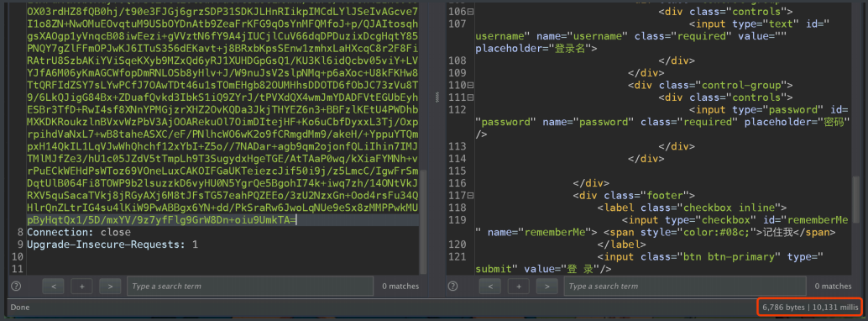Viewport: 868px width, 321px height.
Task: Jump to next match in request search
Action: point(110,286)
